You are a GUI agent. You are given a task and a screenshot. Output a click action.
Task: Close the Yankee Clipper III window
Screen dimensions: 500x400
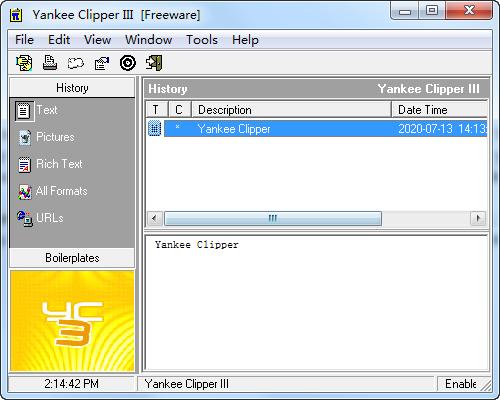tap(469, 11)
